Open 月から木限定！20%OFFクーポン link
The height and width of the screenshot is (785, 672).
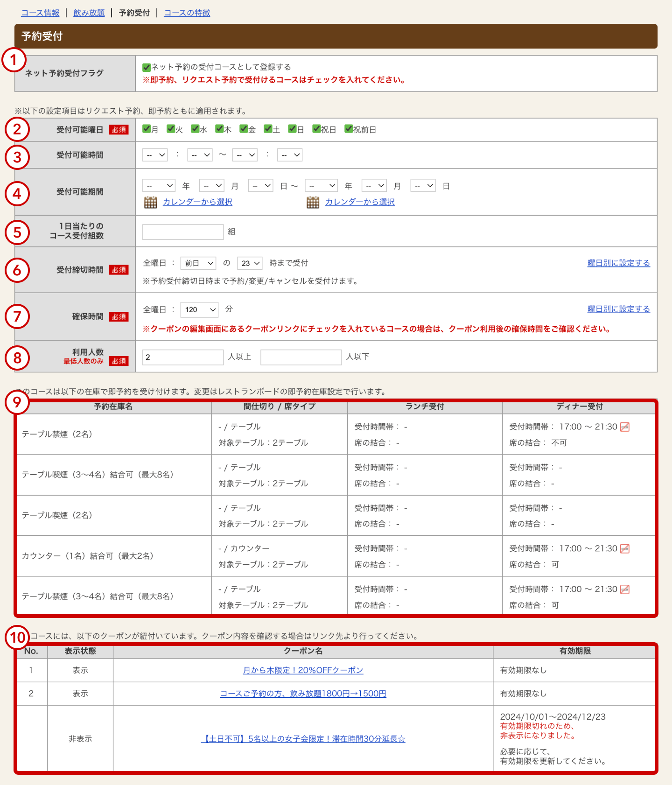(x=303, y=670)
